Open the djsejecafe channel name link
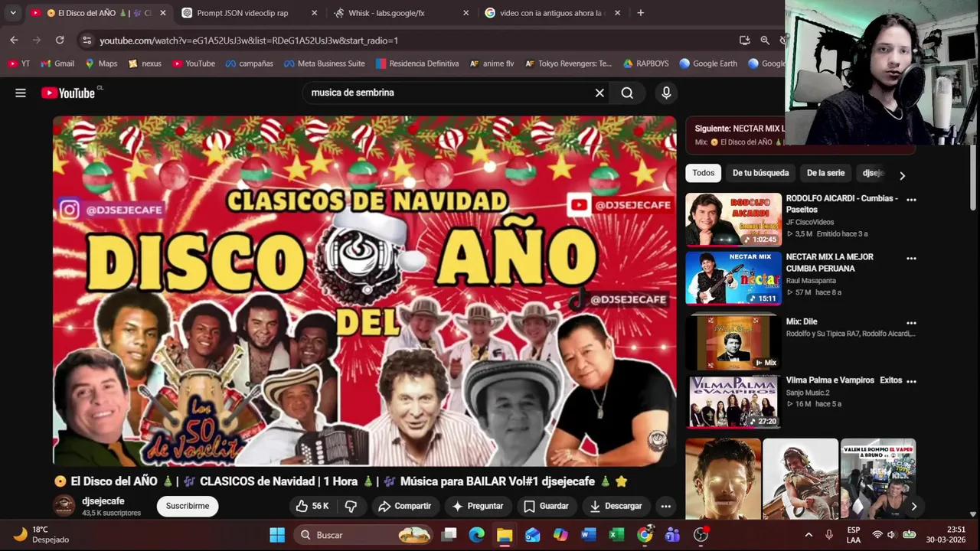This screenshot has width=980, height=551. 103,500
